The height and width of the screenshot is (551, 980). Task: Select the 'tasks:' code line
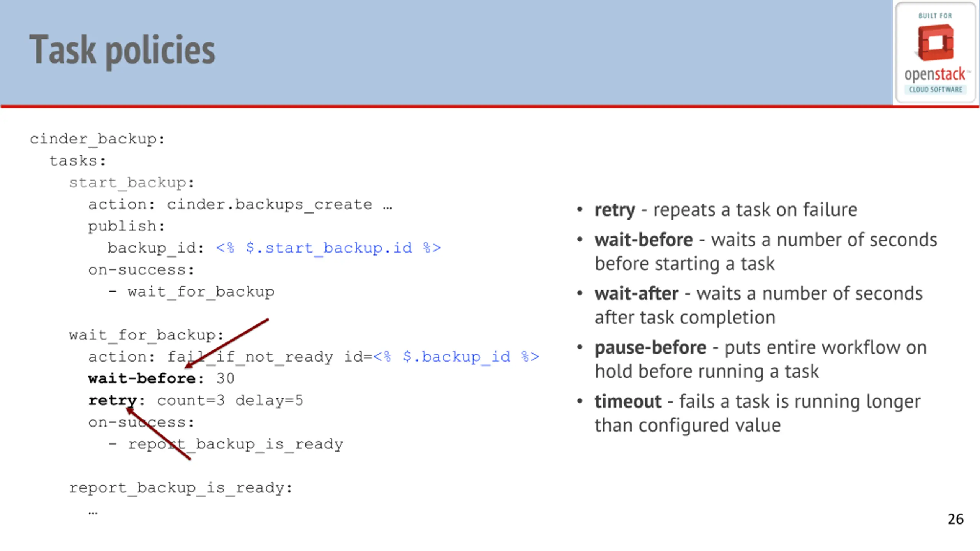click(x=78, y=161)
